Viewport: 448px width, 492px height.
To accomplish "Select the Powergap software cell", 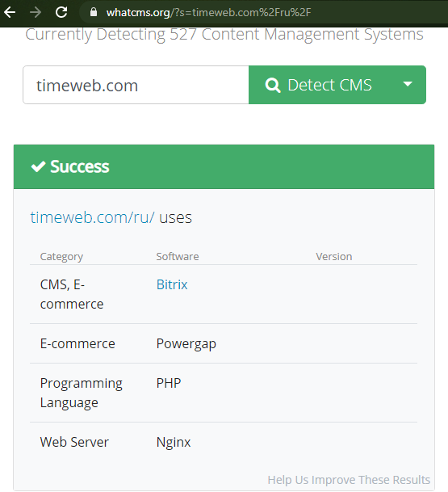I will click(186, 344).
